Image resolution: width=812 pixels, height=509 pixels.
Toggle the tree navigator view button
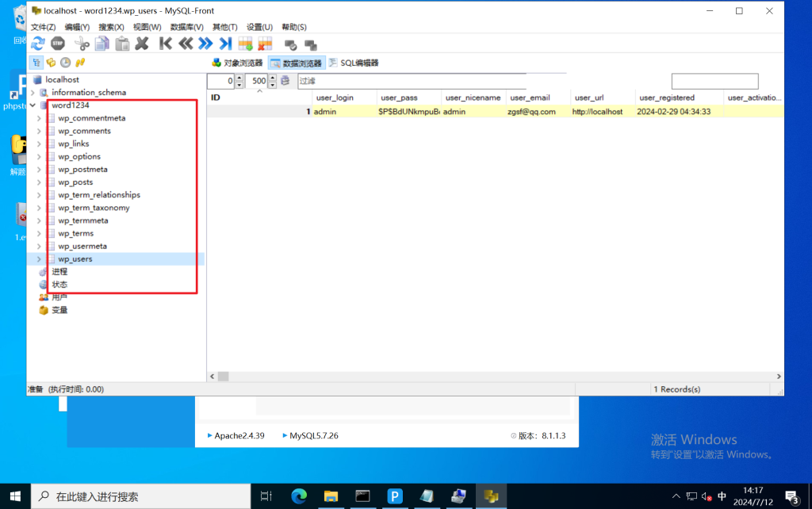(36, 63)
